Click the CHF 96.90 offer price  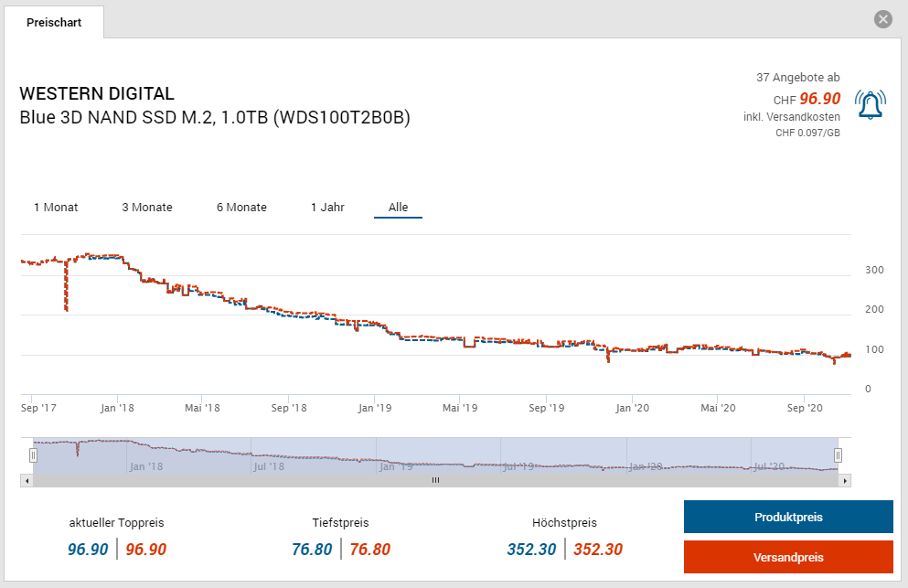pos(819,99)
